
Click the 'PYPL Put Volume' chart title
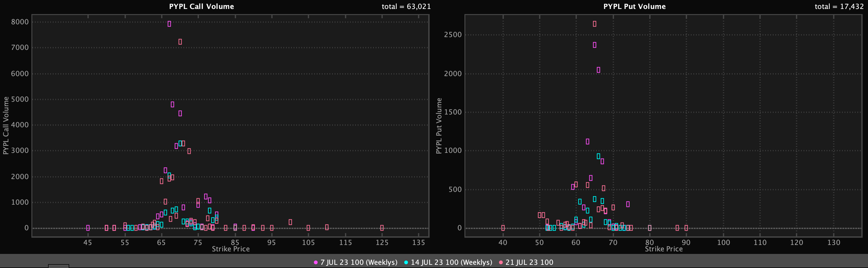point(635,6)
